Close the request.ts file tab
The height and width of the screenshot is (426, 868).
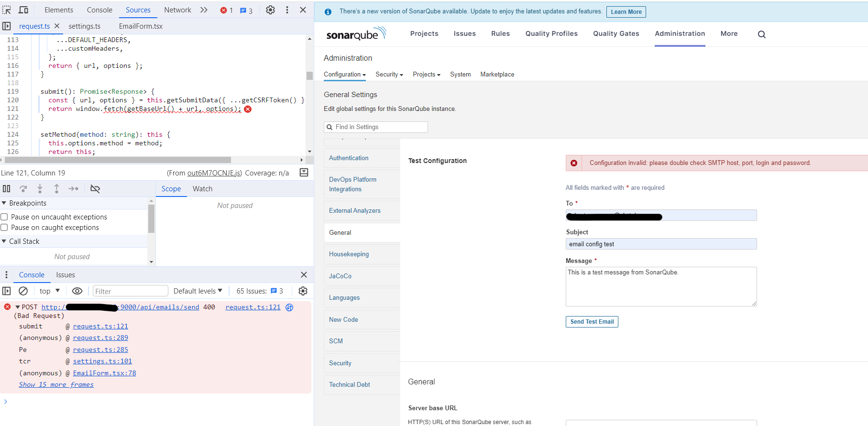(x=57, y=26)
